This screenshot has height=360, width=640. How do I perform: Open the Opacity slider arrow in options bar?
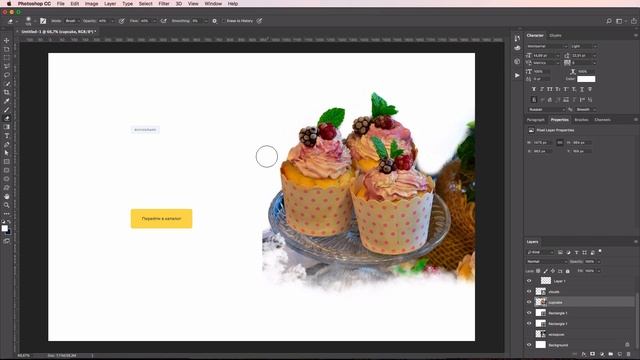[x=112, y=21]
